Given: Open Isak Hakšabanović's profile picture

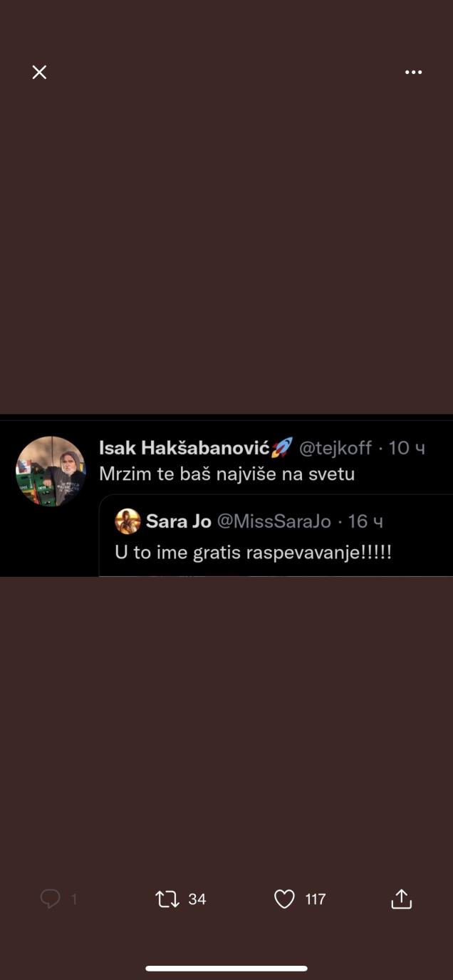Looking at the screenshot, I should pyautogui.click(x=51, y=471).
